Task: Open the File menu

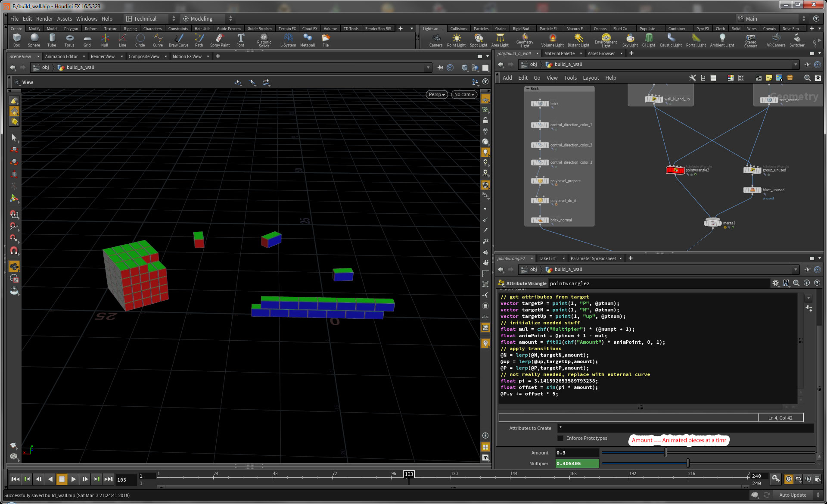Action: (x=14, y=19)
